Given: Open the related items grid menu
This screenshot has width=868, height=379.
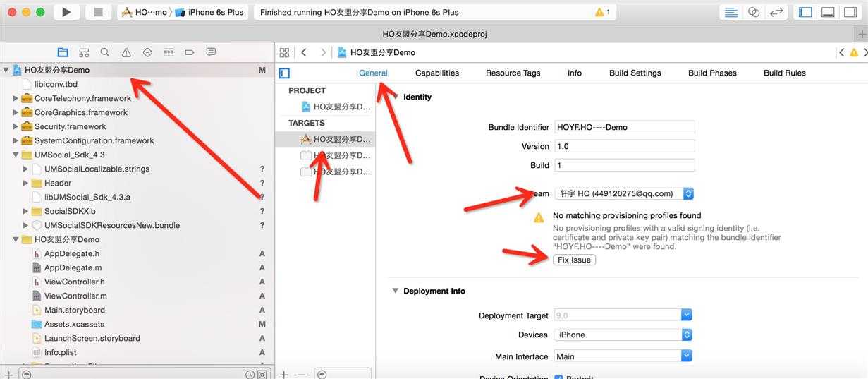Looking at the screenshot, I should pos(284,52).
